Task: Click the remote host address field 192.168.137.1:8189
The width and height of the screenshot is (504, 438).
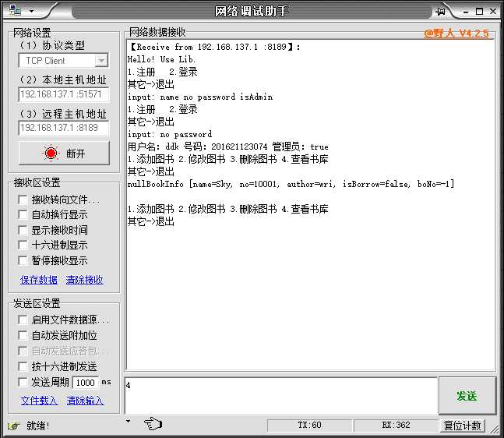Action: pyautogui.click(x=64, y=128)
